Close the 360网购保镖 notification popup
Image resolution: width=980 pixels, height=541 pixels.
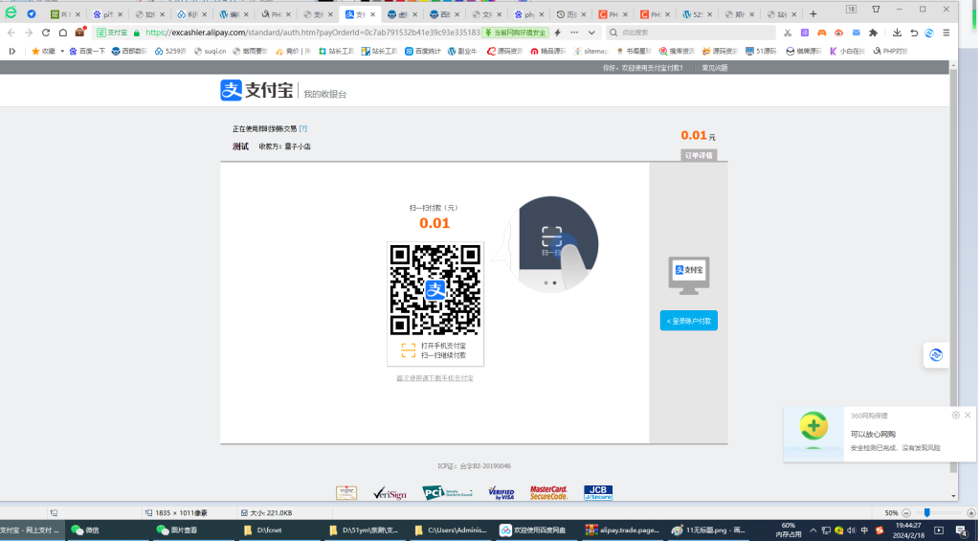[968, 416]
